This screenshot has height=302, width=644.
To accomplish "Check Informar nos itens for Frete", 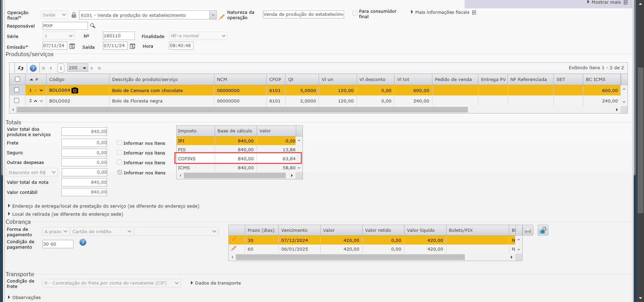I will pyautogui.click(x=119, y=143).
